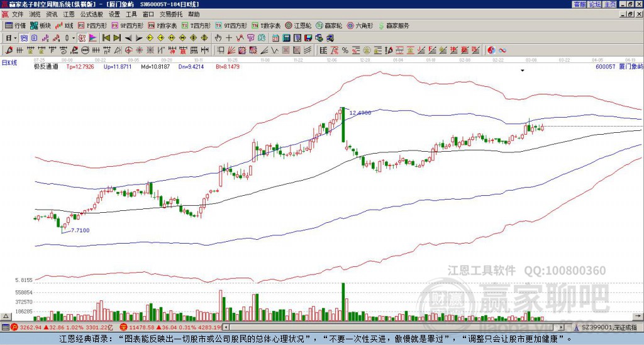Click the 客服 customer service link

580,4
